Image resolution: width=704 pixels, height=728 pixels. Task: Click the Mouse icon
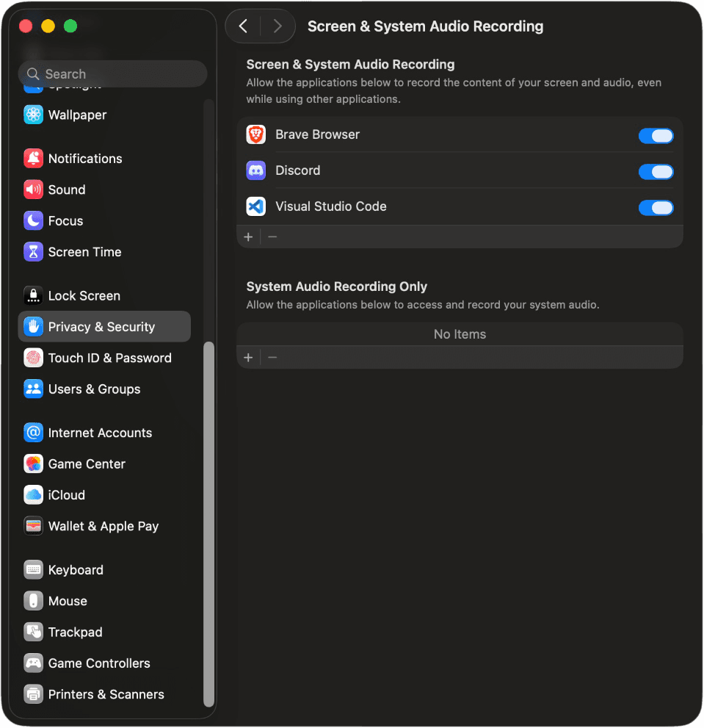coord(34,600)
